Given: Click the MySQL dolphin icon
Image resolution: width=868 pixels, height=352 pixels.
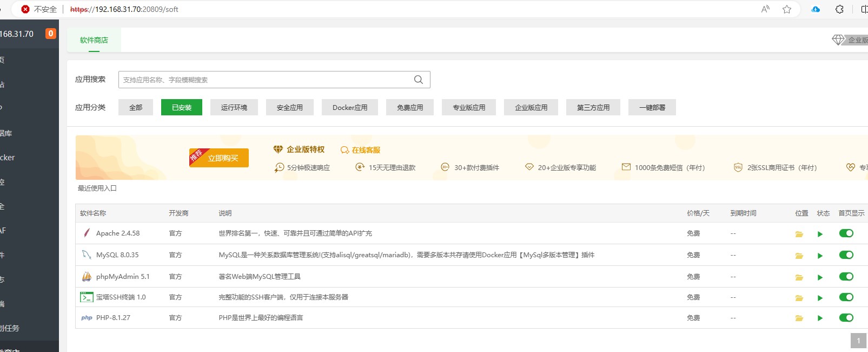Looking at the screenshot, I should click(x=87, y=255).
